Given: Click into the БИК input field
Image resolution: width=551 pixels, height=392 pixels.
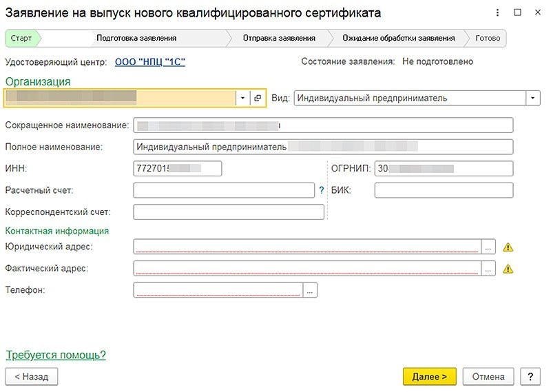Looking at the screenshot, I should 444,191.
